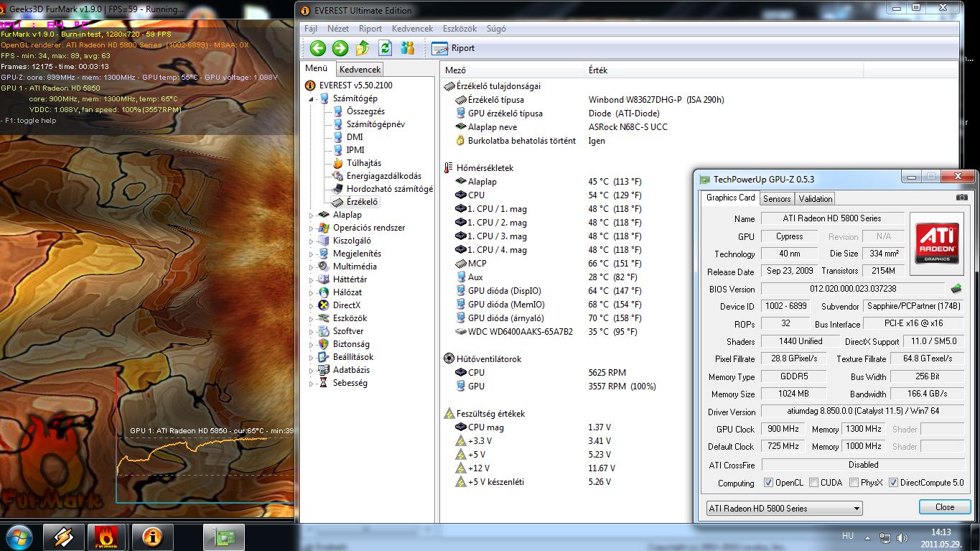Image resolution: width=980 pixels, height=551 pixels.
Task: Click the Mező column header
Action: point(512,70)
